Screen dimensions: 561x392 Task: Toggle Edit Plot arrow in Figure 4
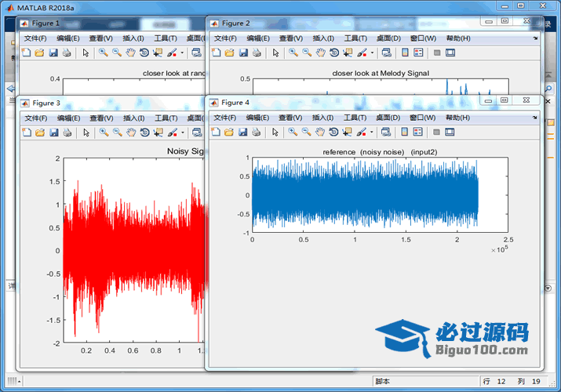click(x=275, y=132)
